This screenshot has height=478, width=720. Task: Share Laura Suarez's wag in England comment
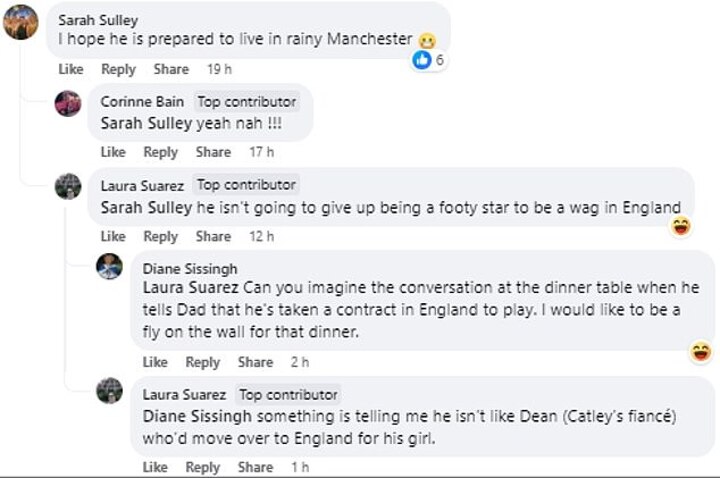pos(213,236)
